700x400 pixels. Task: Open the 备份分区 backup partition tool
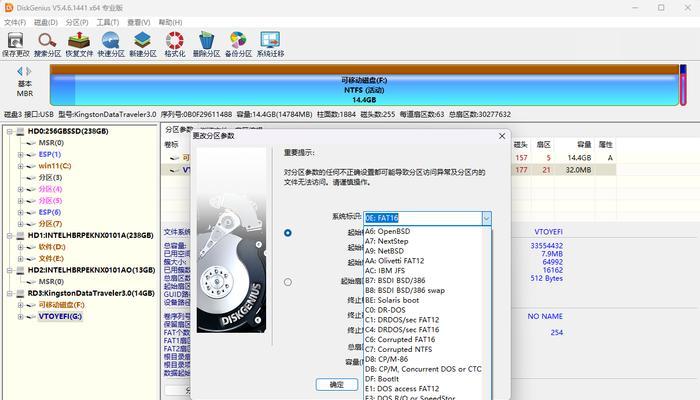(x=238, y=44)
